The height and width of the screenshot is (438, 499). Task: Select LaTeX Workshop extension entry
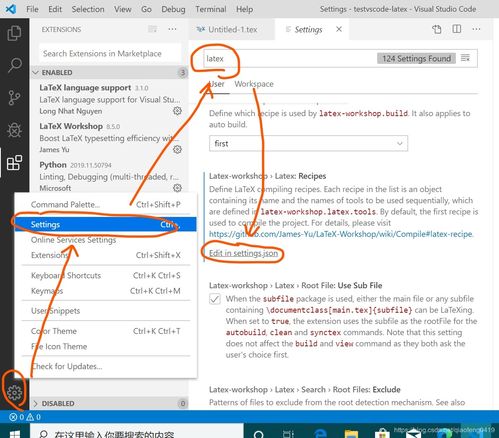[109, 137]
